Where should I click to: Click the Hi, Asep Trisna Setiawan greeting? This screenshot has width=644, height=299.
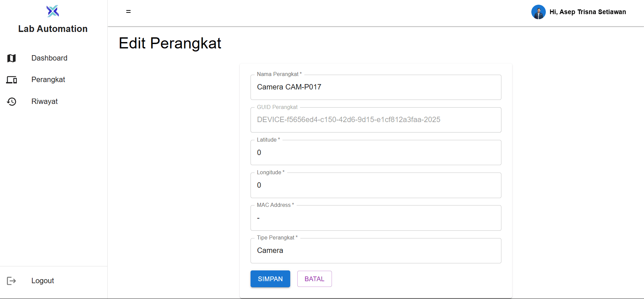tap(588, 12)
